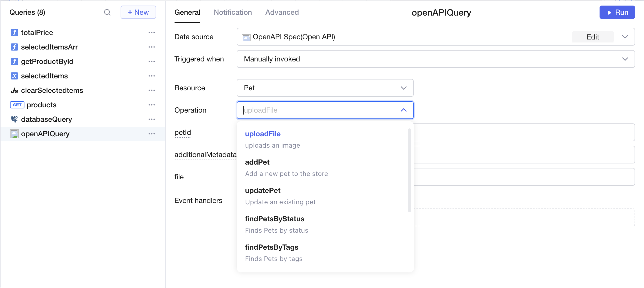Open more options for totalPrice query
Image resolution: width=644 pixels, height=288 pixels.
coord(152,33)
